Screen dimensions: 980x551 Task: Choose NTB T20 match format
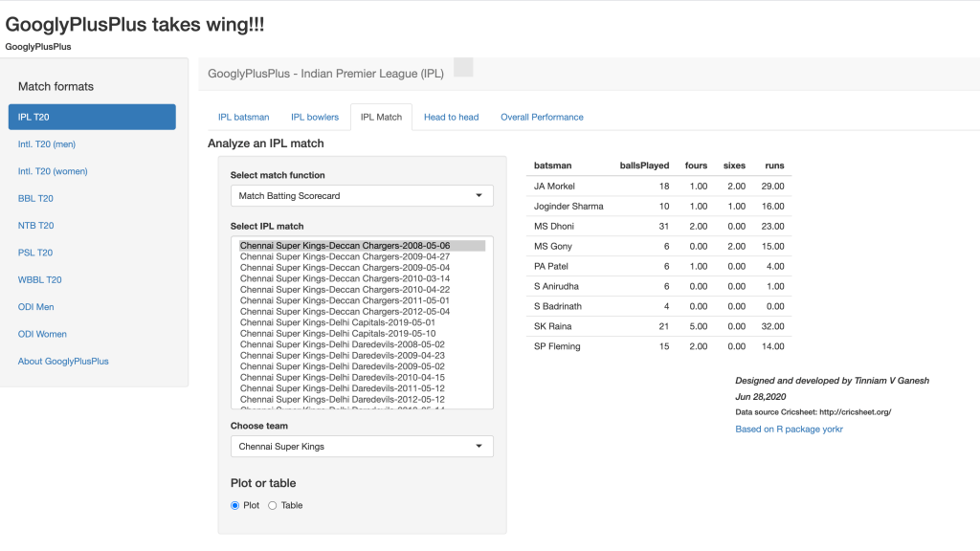click(35, 226)
